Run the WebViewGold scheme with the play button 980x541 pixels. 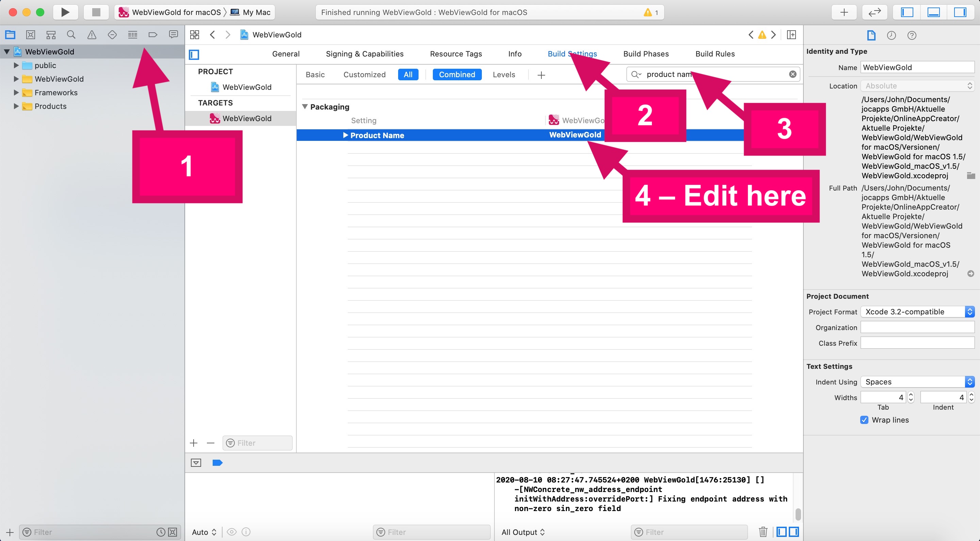click(x=65, y=12)
